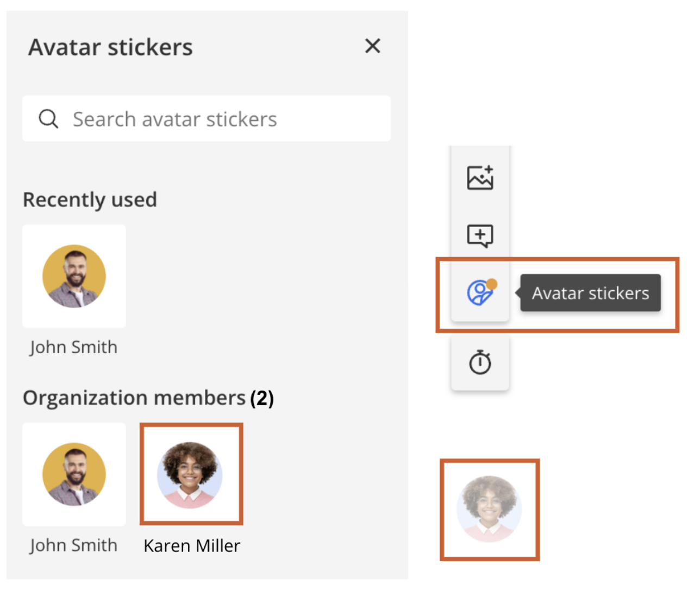Click John Smith name under Recently used

[73, 347]
